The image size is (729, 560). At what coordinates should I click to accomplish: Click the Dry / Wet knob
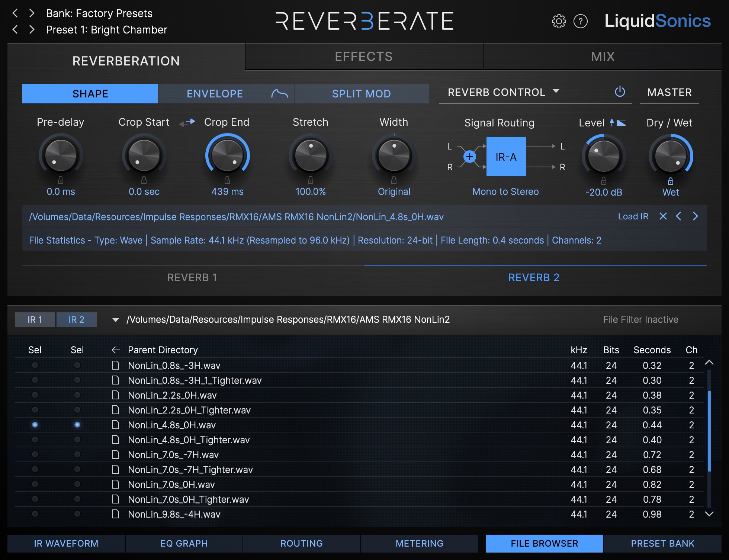[x=671, y=156]
